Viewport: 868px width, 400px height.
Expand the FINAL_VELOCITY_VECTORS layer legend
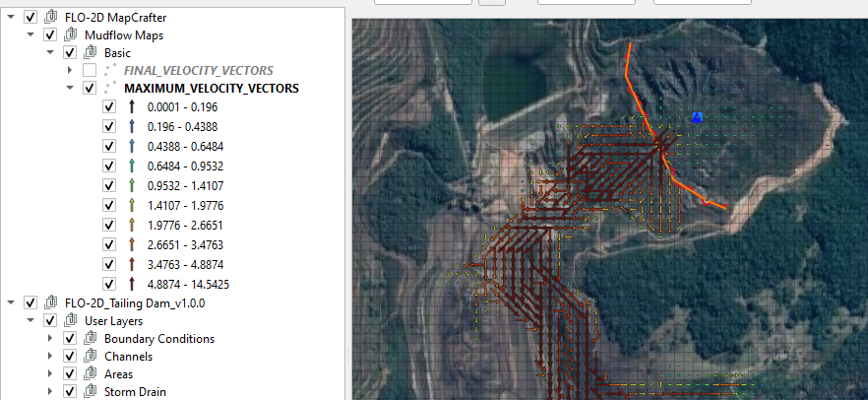70,70
